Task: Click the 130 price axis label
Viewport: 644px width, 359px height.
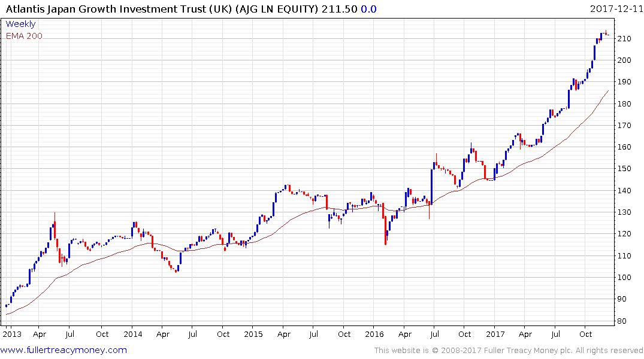Action: [624, 212]
